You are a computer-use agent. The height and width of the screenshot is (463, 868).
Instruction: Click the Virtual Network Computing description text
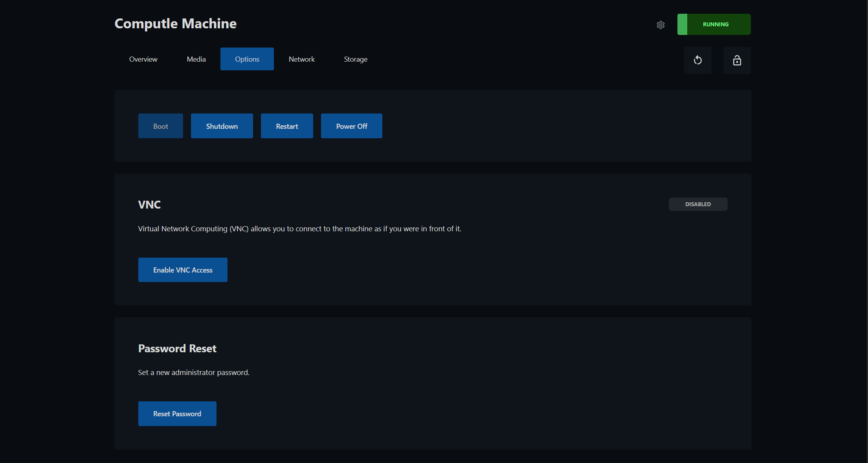299,229
